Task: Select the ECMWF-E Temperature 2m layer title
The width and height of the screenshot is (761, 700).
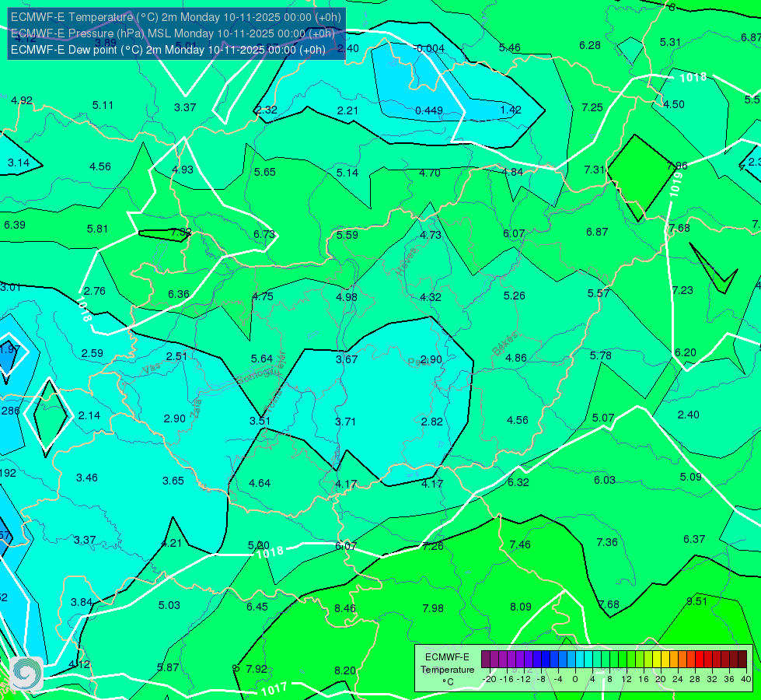Action: (x=176, y=17)
